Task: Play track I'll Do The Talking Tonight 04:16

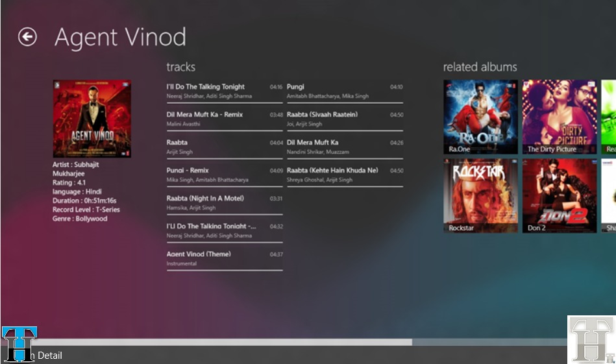Action: [225, 91]
